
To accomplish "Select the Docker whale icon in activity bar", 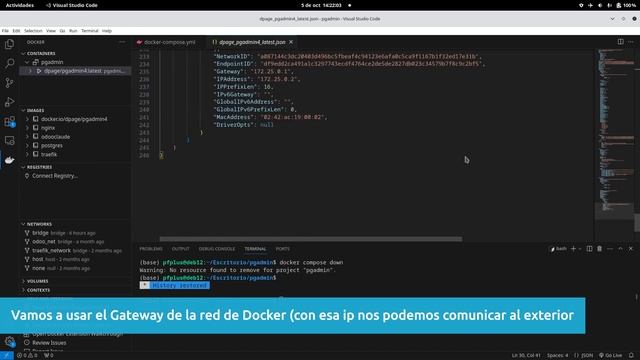I will point(9,160).
